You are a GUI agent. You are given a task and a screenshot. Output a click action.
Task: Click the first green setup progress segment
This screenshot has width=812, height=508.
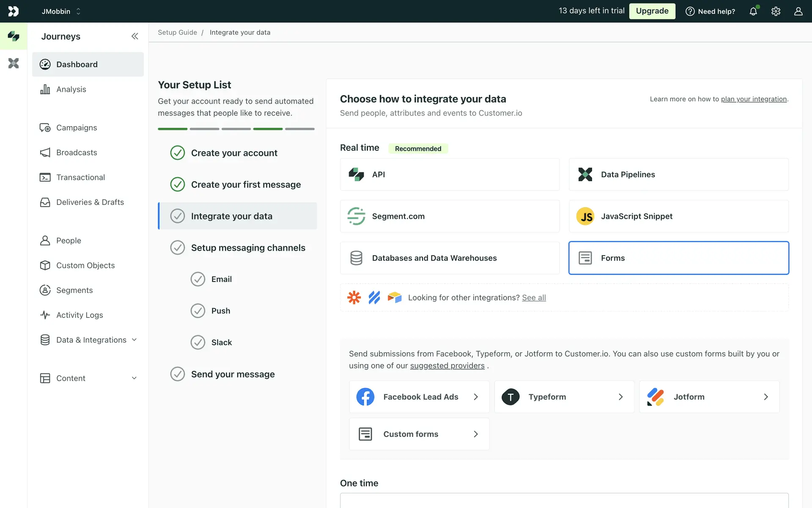pyautogui.click(x=173, y=129)
